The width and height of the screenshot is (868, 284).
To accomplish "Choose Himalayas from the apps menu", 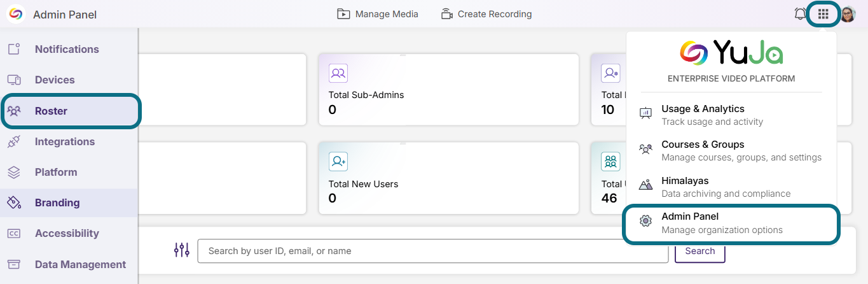I will (x=731, y=187).
